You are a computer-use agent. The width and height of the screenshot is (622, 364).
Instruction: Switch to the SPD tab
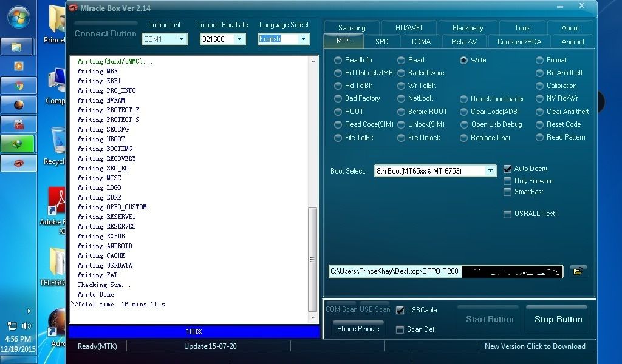pyautogui.click(x=381, y=42)
